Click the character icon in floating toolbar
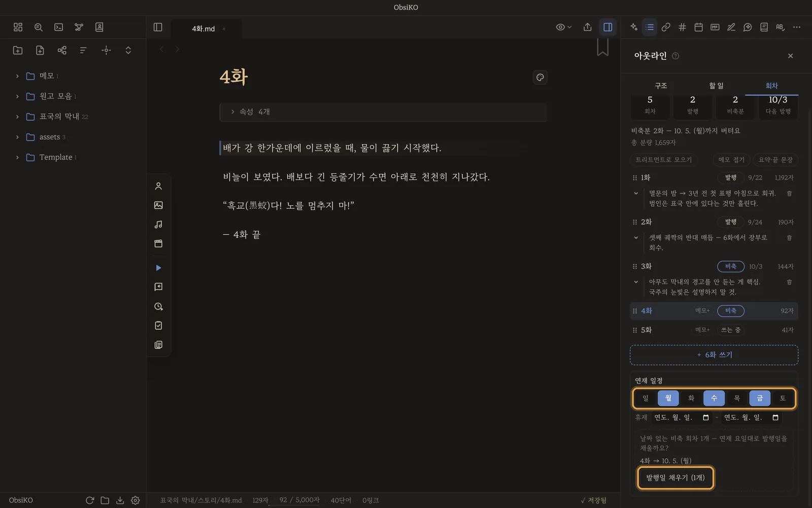 tap(158, 186)
